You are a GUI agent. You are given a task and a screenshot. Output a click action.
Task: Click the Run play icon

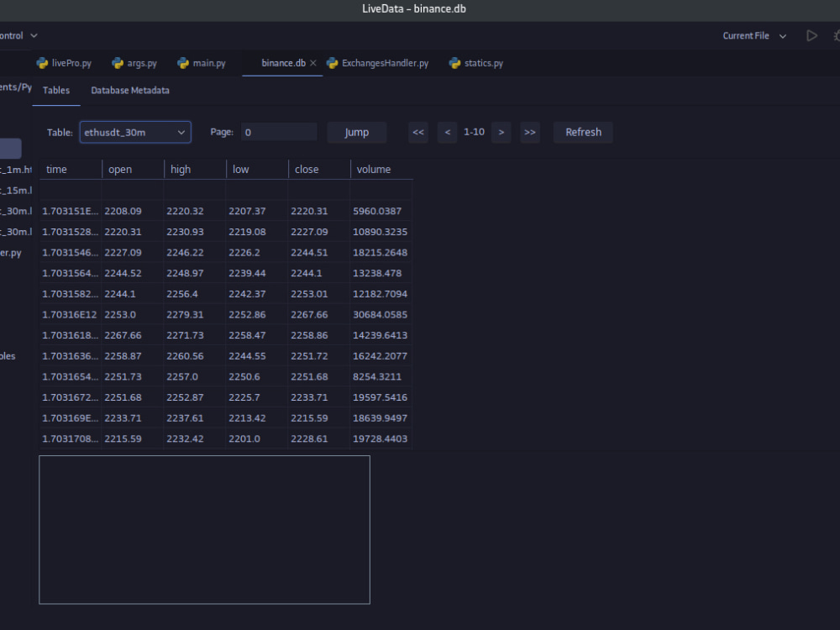tap(811, 36)
